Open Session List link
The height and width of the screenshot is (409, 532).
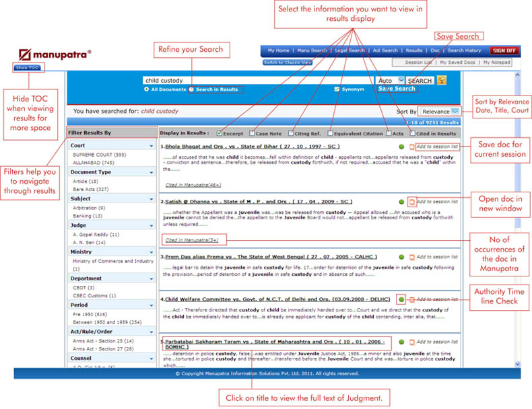[x=418, y=63]
